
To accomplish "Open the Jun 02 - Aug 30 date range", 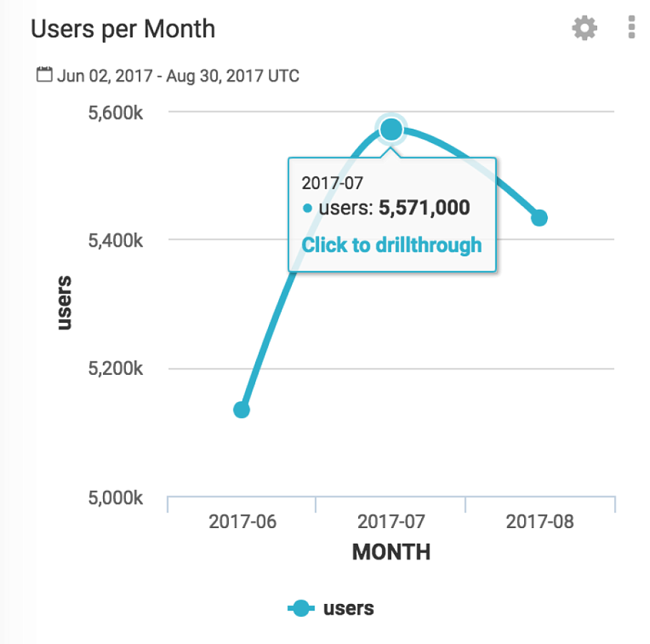I will (178, 76).
